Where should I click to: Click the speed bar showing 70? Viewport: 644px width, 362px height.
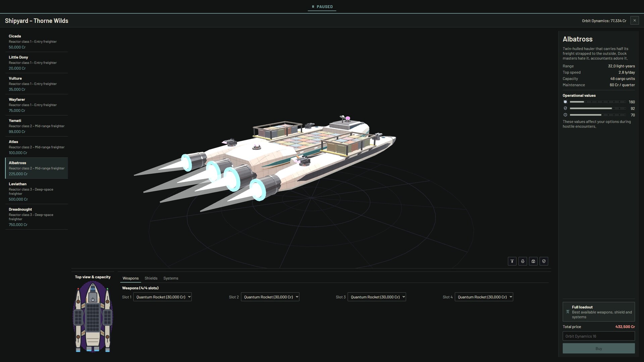click(x=598, y=115)
